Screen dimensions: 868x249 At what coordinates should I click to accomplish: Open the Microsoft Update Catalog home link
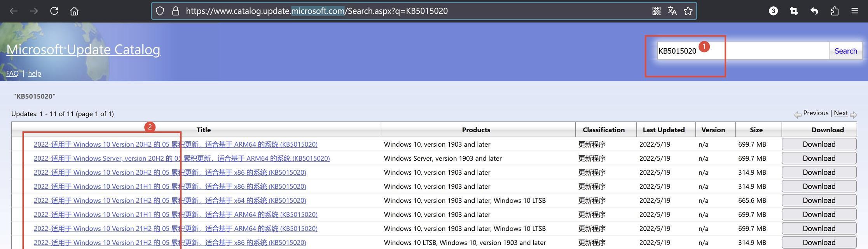[83, 49]
